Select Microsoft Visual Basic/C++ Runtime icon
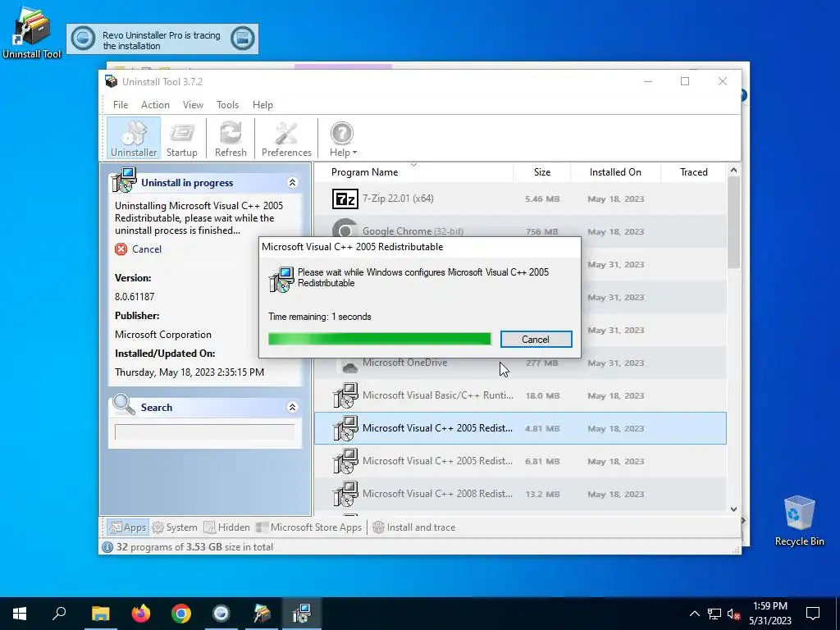The height and width of the screenshot is (630, 840). [x=345, y=396]
